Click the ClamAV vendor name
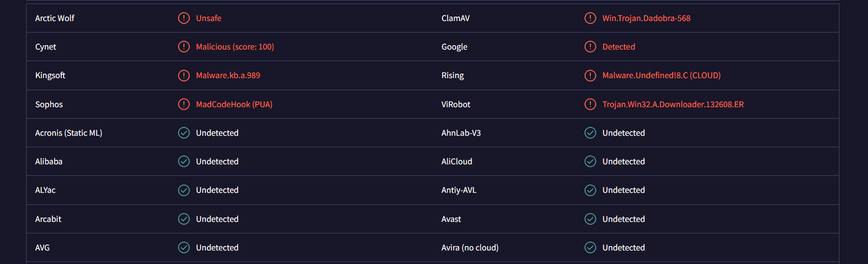This screenshot has height=264, width=868. (x=455, y=18)
